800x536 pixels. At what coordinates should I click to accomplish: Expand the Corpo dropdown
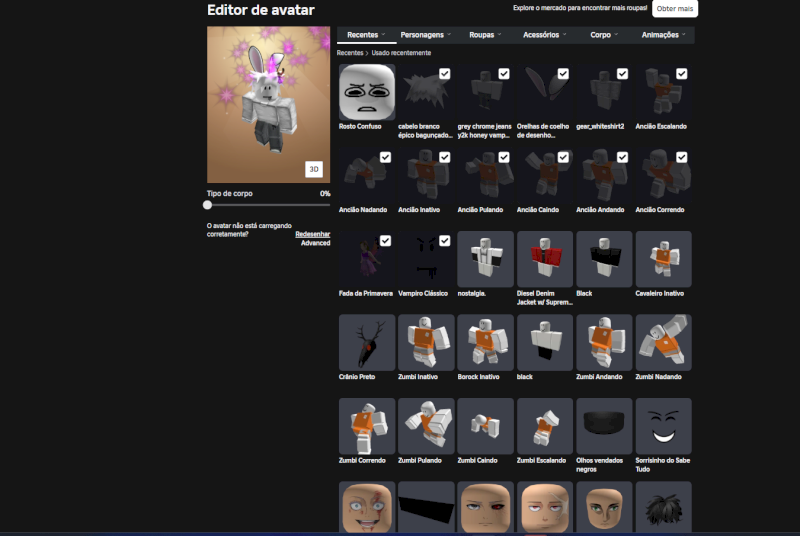coord(604,35)
